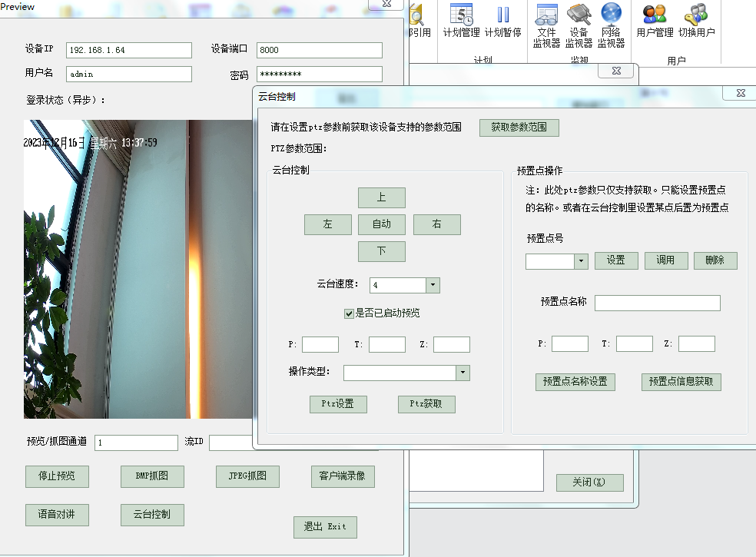
Task: Click the 自动 auto pan button
Action: pyautogui.click(x=382, y=224)
